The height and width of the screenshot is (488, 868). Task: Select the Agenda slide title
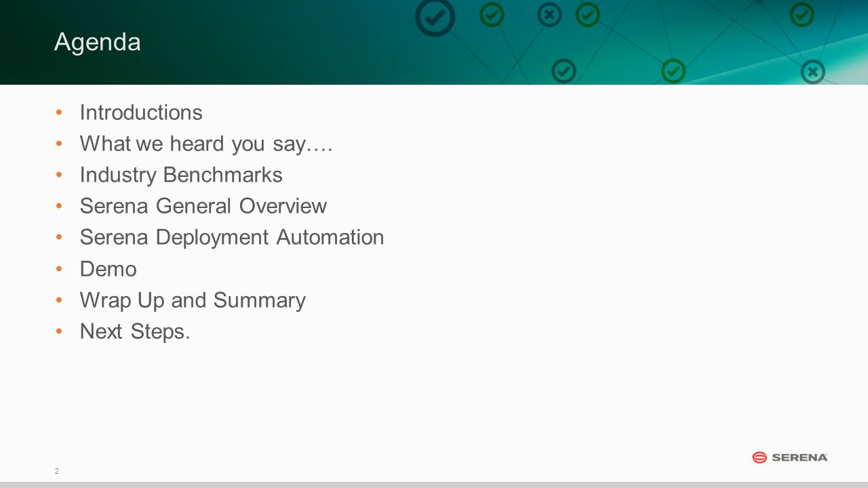pyautogui.click(x=98, y=42)
